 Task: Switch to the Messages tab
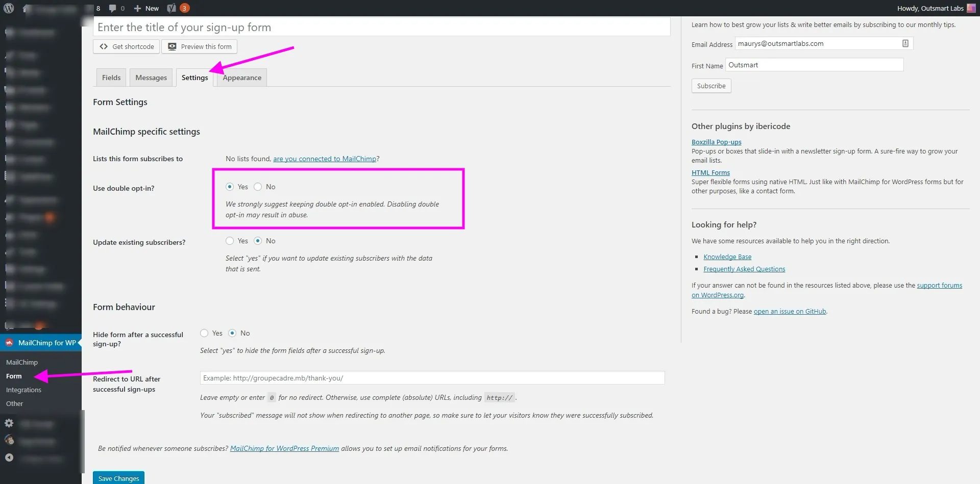(151, 78)
